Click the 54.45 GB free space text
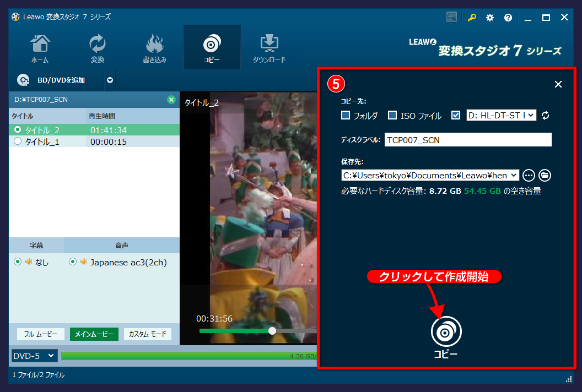The width and height of the screenshot is (582, 392). [x=483, y=191]
